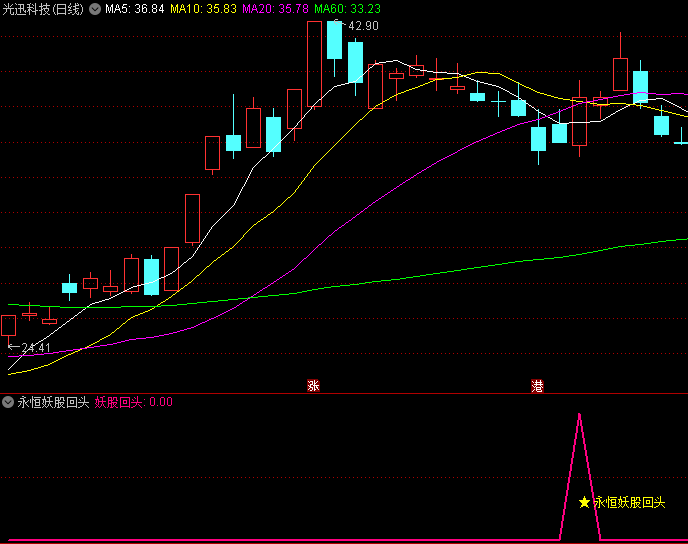Click the 24.41 low price label

click(36, 348)
